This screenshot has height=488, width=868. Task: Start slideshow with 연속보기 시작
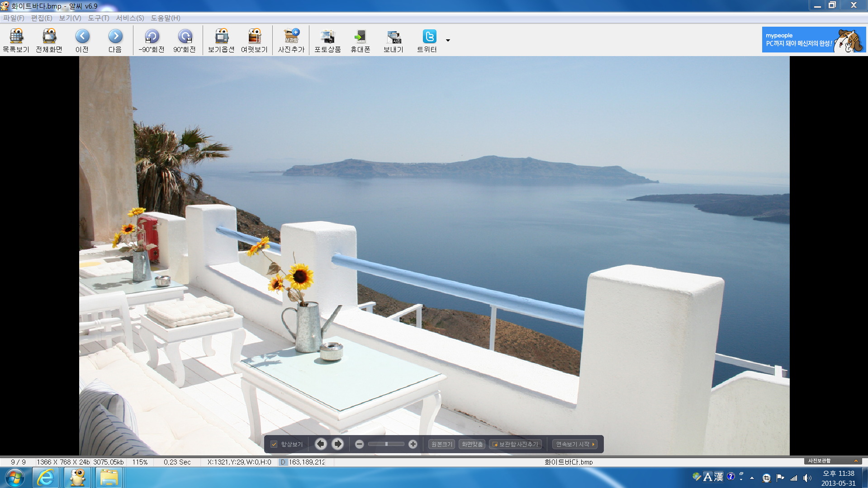[x=575, y=445]
